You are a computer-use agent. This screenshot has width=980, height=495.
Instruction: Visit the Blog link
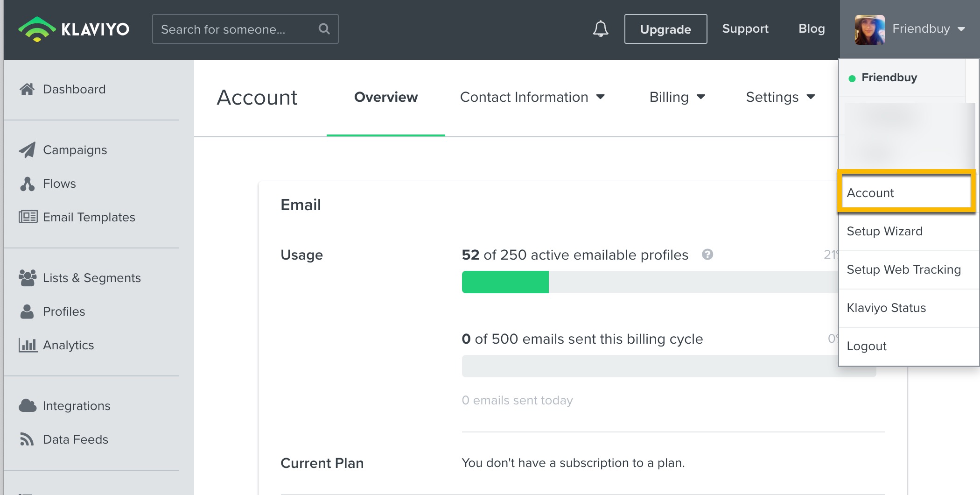pos(812,28)
